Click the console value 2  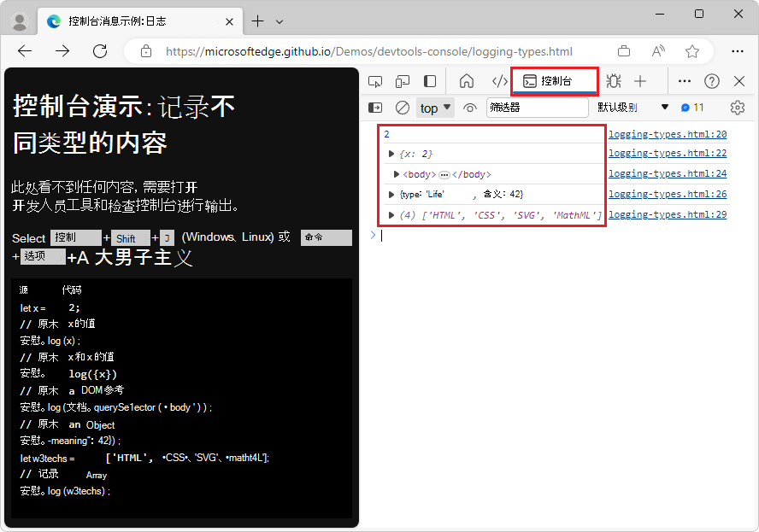click(386, 134)
